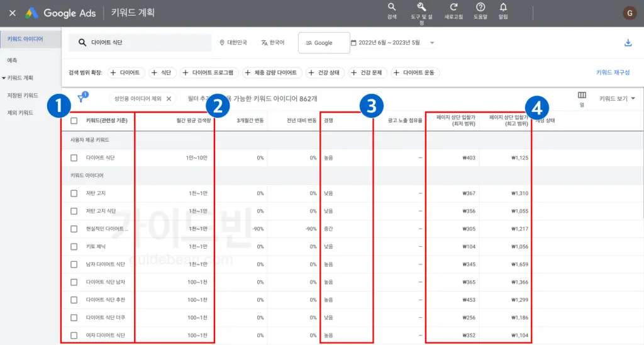The width and height of the screenshot is (644, 345).
Task: Click the Google Ads logo
Action: pos(60,13)
